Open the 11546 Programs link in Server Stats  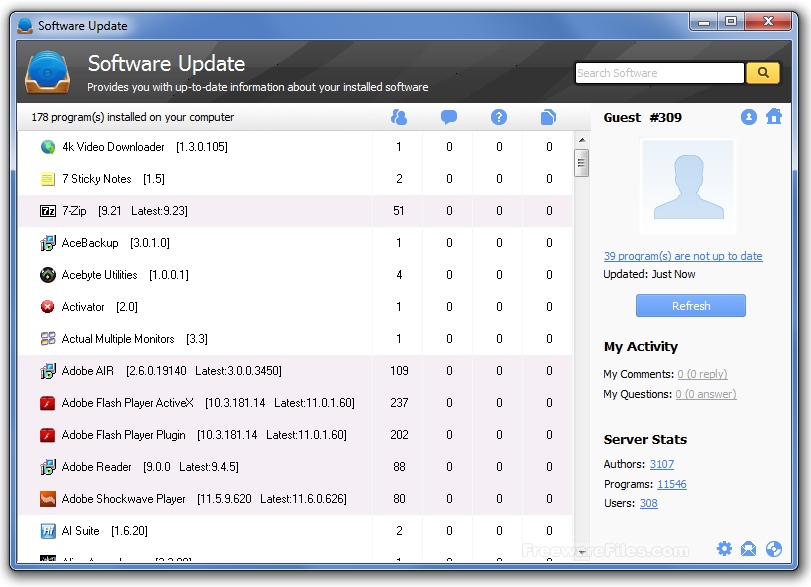(671, 484)
